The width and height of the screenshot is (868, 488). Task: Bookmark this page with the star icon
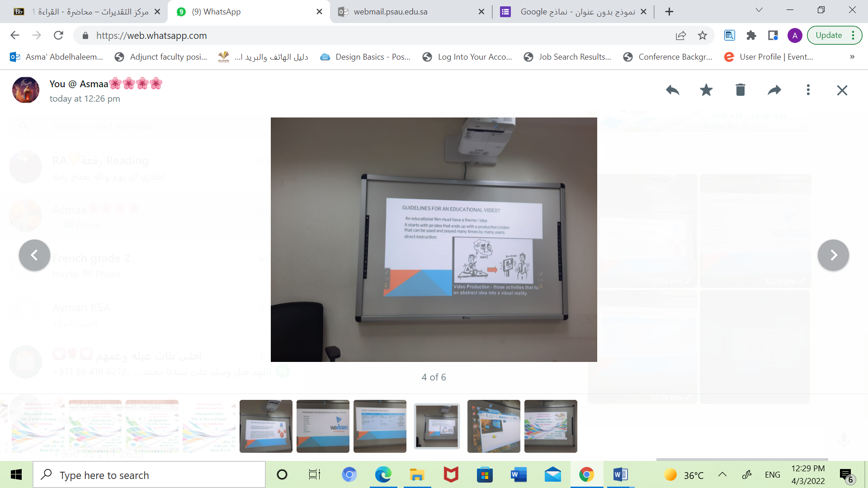[702, 35]
